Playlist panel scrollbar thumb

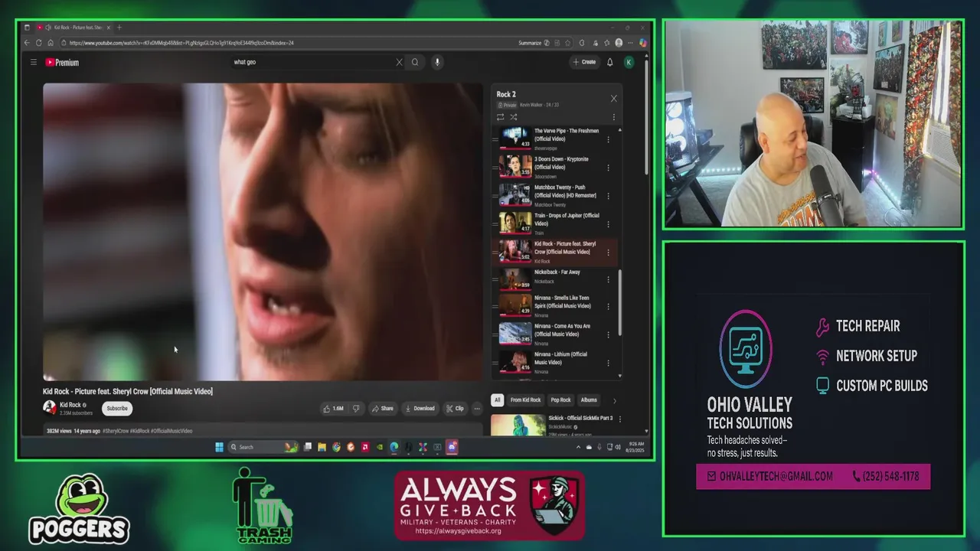[620, 302]
